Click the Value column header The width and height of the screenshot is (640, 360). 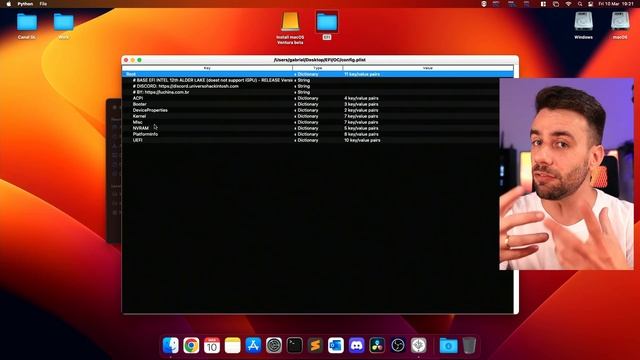[x=428, y=68]
